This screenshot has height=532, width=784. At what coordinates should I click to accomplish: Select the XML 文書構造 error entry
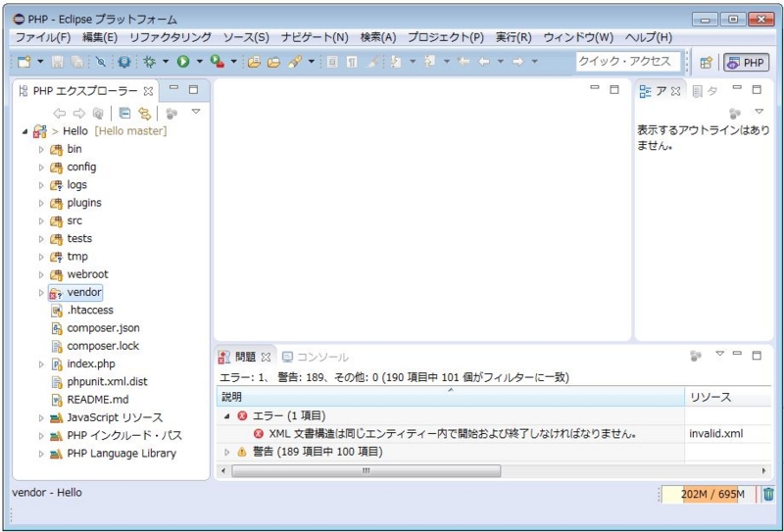(453, 433)
